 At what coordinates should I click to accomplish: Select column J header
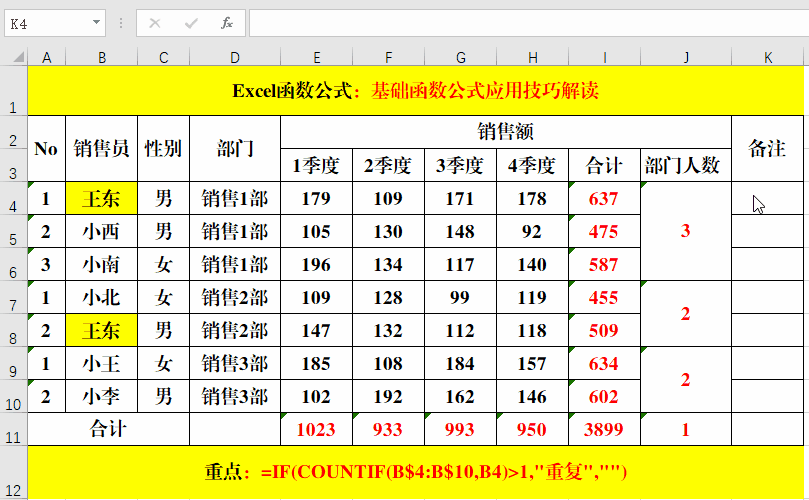click(x=686, y=57)
